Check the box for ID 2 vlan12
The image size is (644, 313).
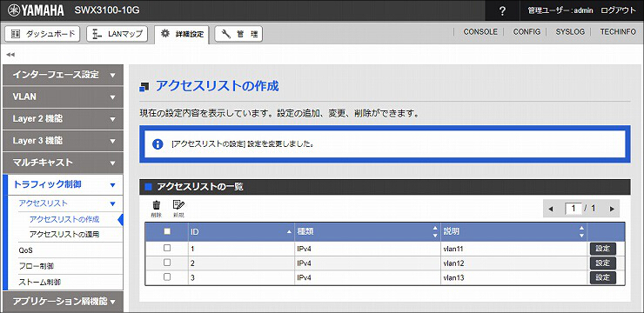(167, 263)
